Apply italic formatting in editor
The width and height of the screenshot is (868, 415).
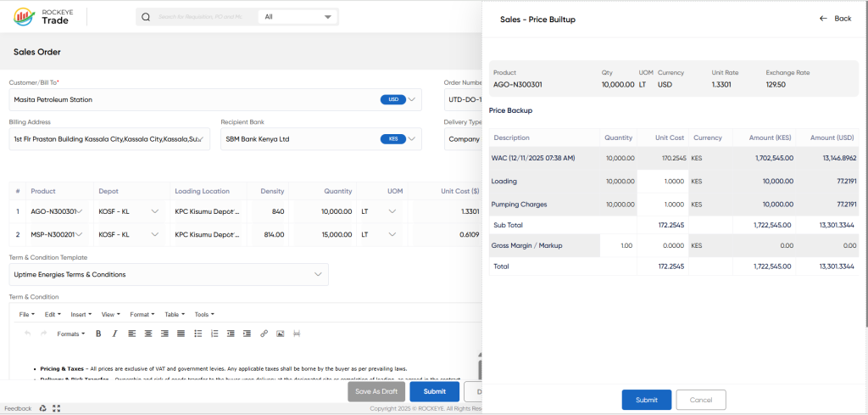click(114, 334)
